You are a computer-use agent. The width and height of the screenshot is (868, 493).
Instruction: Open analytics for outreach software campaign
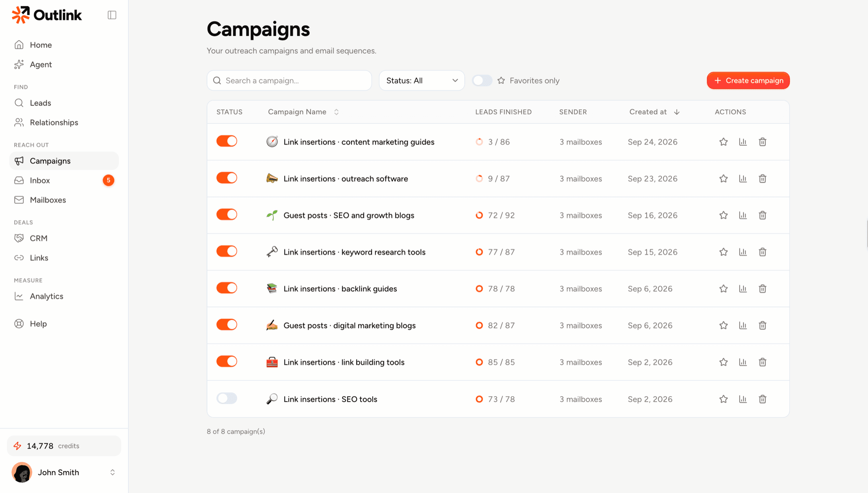coord(743,179)
